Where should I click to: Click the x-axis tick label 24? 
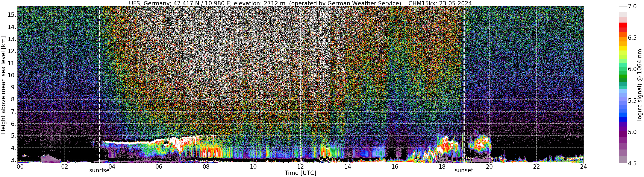583,167
